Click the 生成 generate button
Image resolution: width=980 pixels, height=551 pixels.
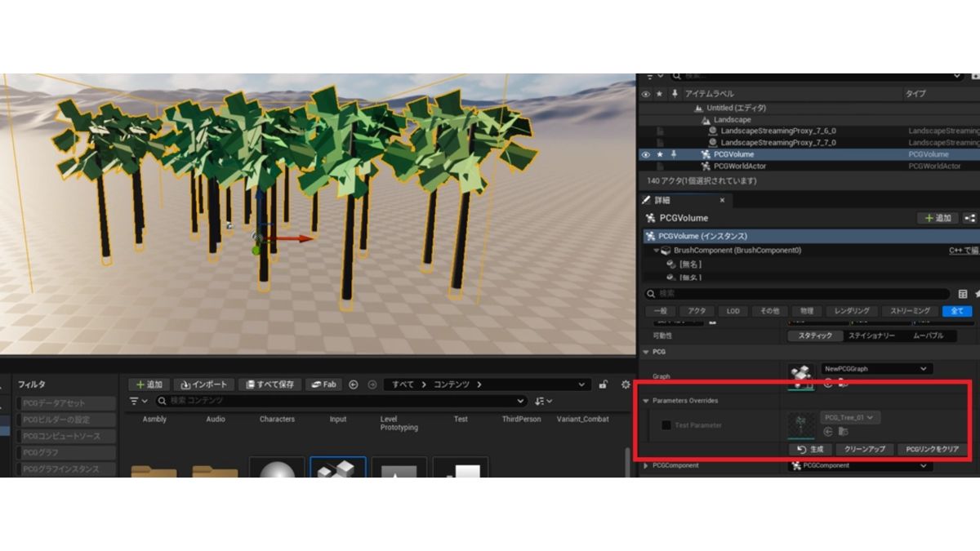809,449
